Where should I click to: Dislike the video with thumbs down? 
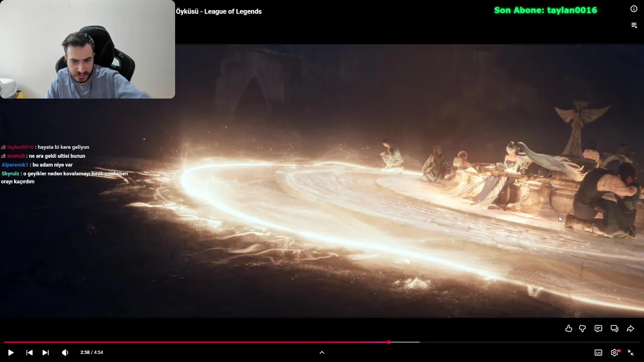[x=582, y=328]
